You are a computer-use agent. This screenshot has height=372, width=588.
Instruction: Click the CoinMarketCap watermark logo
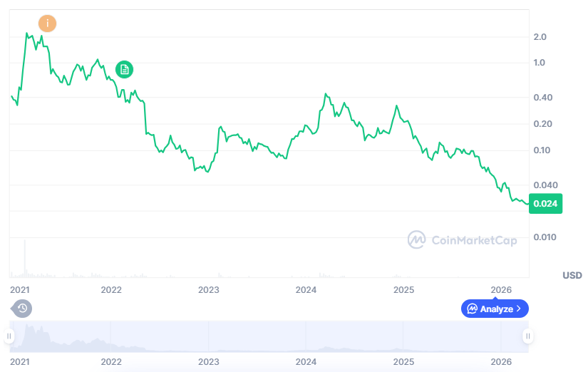click(x=416, y=239)
